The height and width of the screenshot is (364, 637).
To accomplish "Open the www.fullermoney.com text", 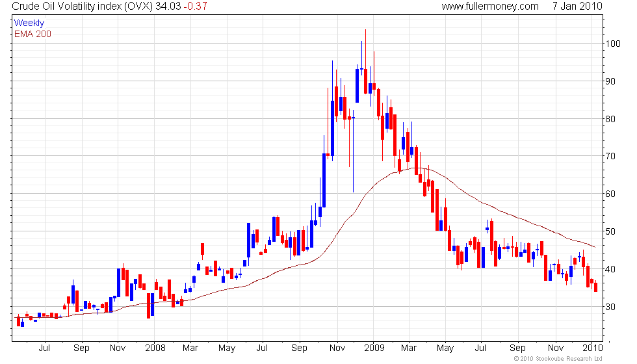I will pos(490,6).
